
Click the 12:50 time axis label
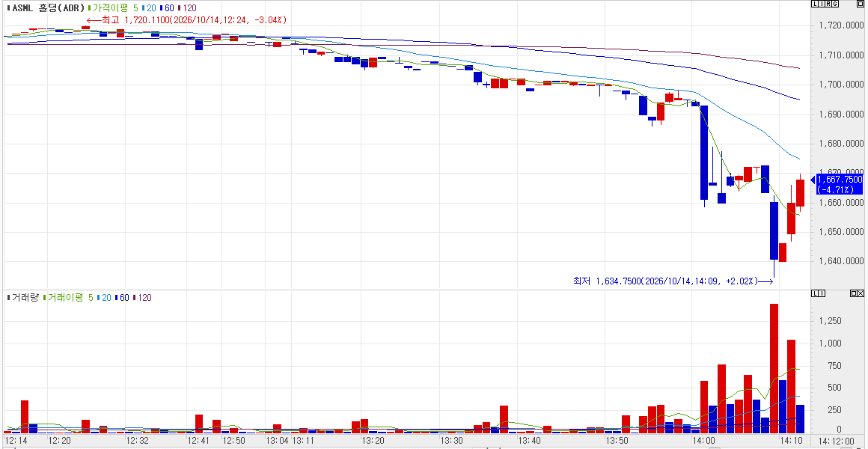point(233,442)
